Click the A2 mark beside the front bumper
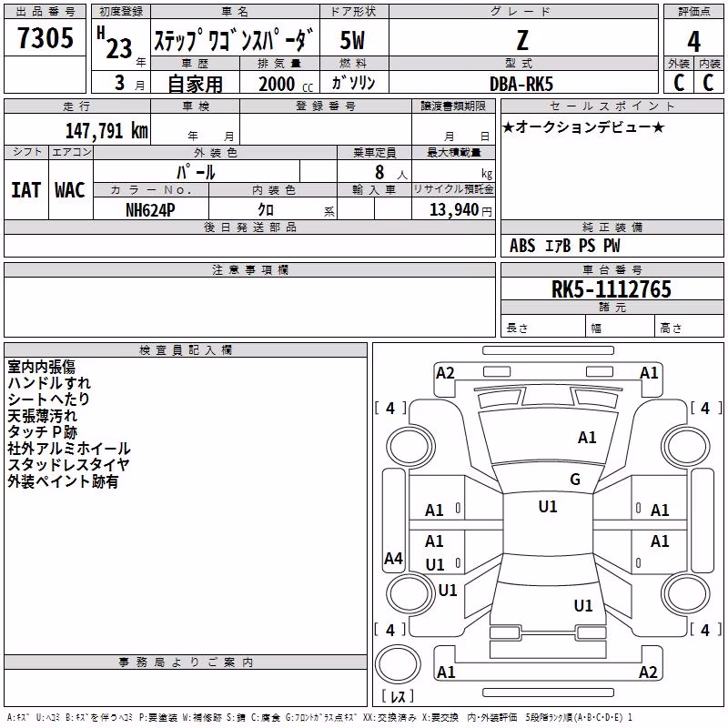The width and height of the screenshot is (728, 728). (445, 373)
